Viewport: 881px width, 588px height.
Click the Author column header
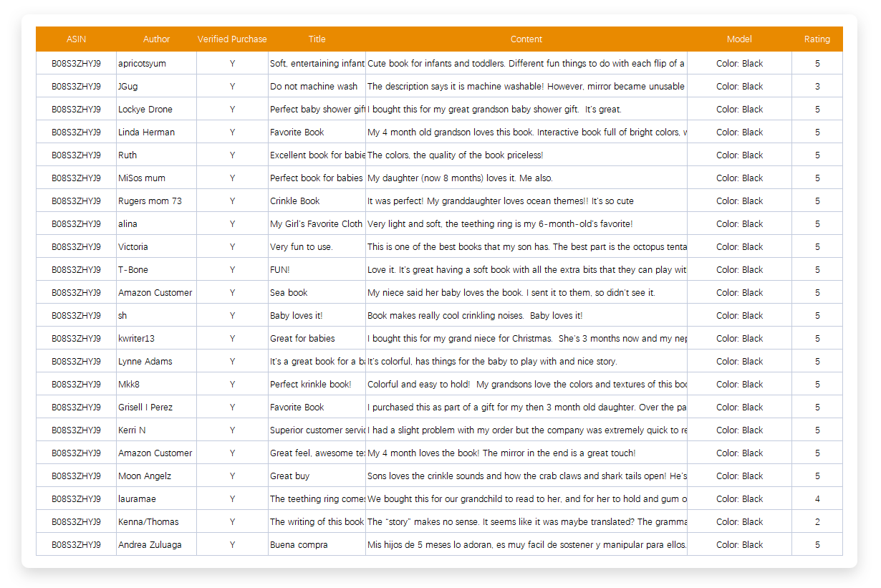click(156, 39)
